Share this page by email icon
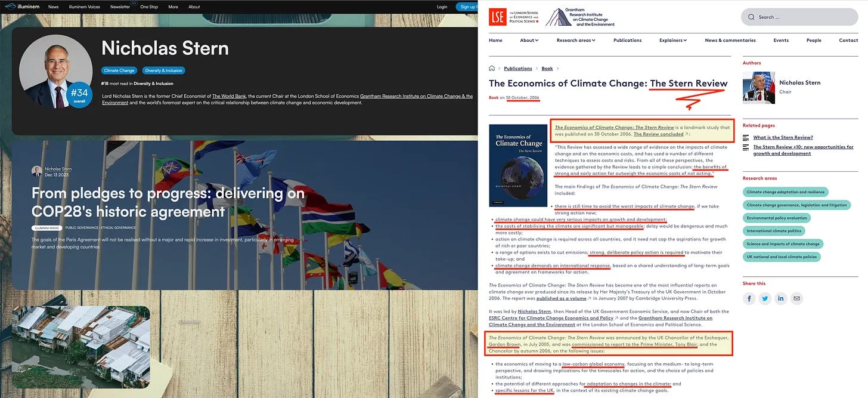This screenshot has height=398, width=868. (x=796, y=298)
